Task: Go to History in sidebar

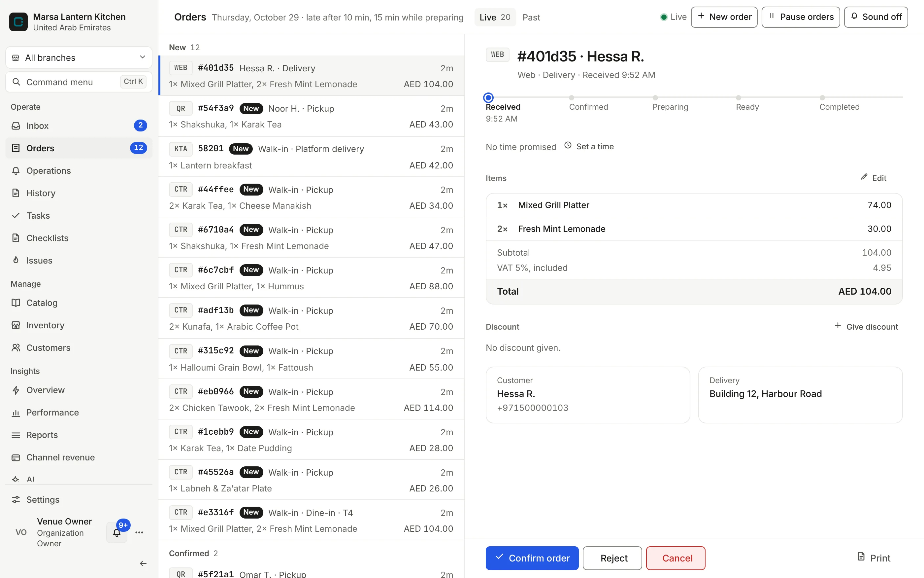Action: (79, 193)
